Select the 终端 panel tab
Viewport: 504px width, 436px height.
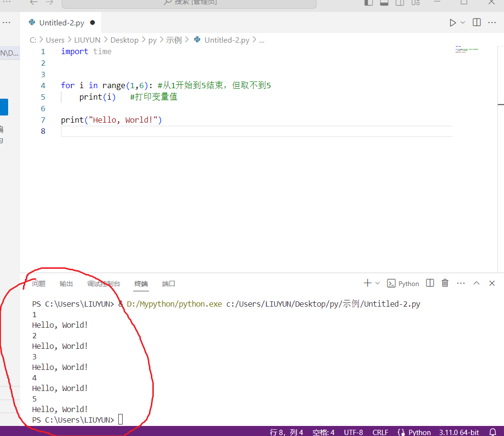tap(141, 284)
